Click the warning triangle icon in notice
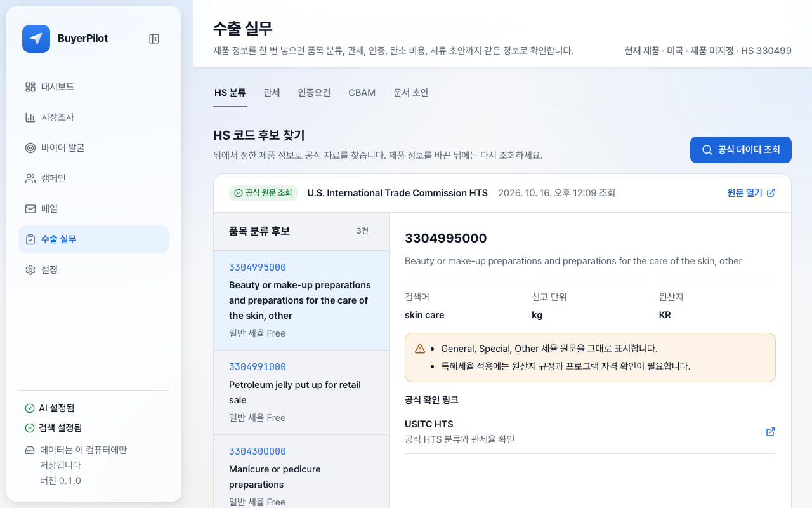Screen dimensions: 812x508 (x=420, y=349)
